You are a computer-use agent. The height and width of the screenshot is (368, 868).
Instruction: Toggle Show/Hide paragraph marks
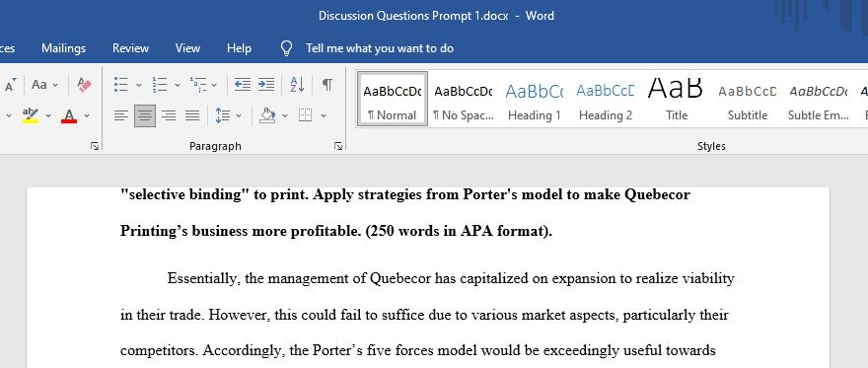(x=327, y=85)
